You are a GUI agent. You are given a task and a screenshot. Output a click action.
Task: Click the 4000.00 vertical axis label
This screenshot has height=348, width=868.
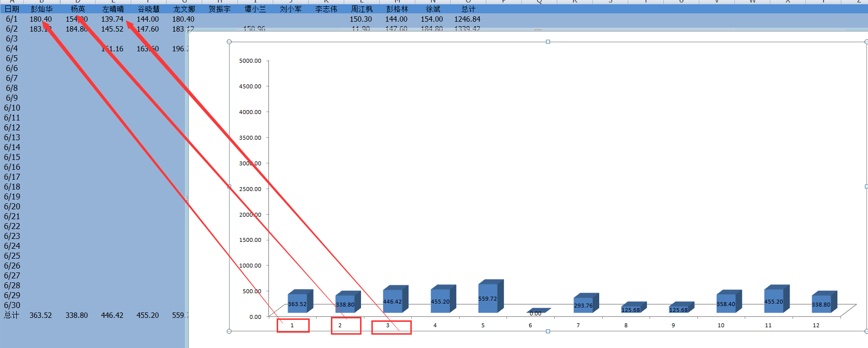tap(250, 112)
